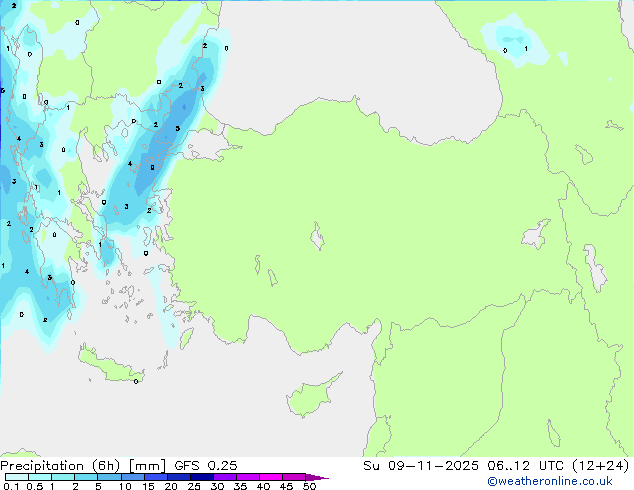The width and height of the screenshot is (634, 490).
Task: Choose the purple 30–35 mm legend swatch
Action: (225, 477)
